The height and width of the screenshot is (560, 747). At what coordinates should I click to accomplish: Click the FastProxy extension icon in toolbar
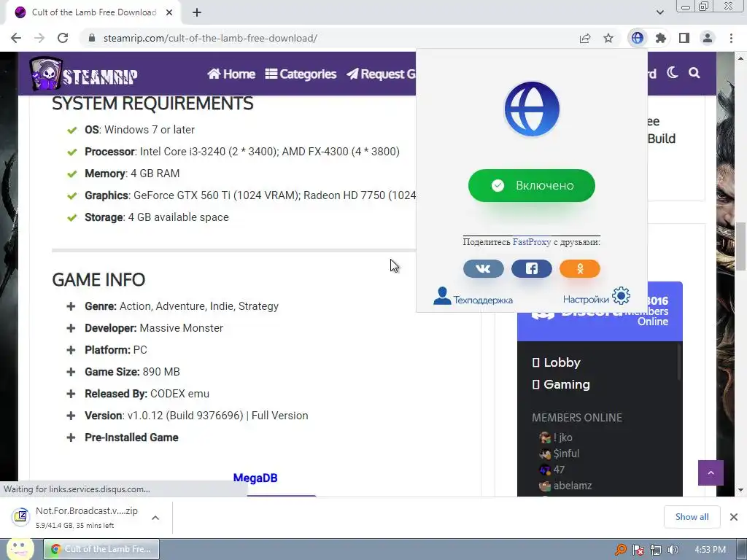point(637,38)
